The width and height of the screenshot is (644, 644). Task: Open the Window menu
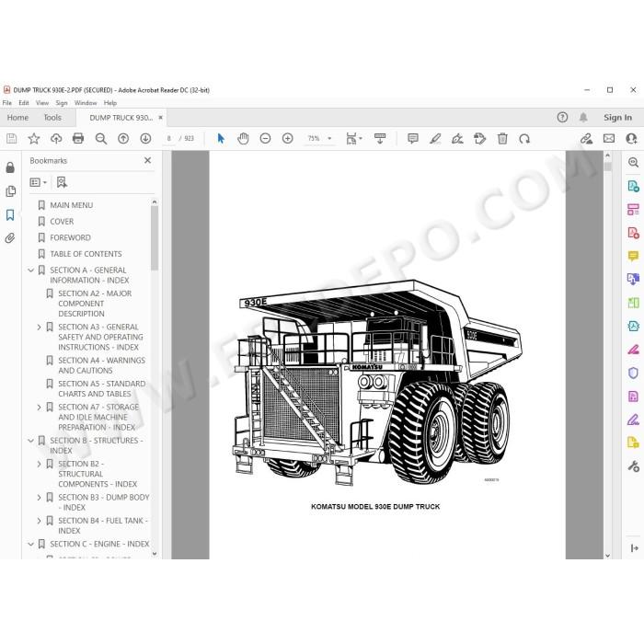(86, 103)
